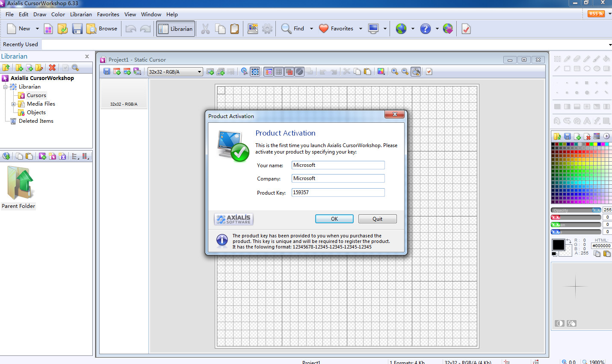612x364 pixels.
Task: Click the zoom in icon in Project1 toolbar
Action: click(395, 71)
